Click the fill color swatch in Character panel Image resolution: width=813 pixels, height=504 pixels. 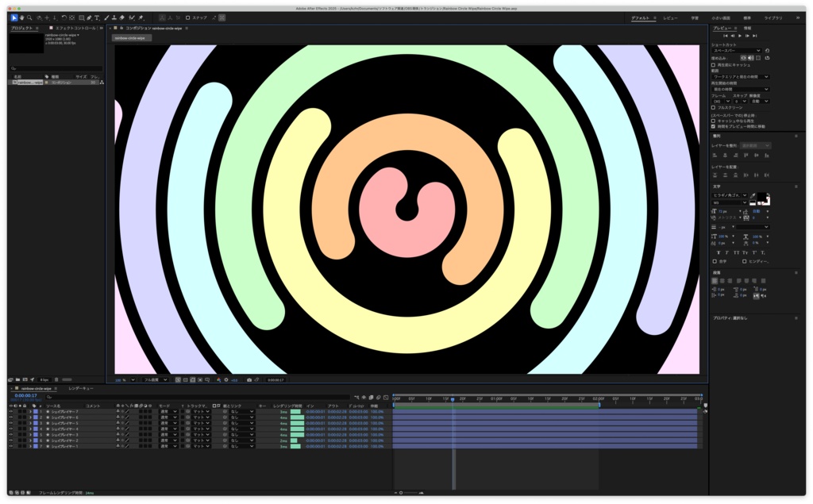(761, 197)
